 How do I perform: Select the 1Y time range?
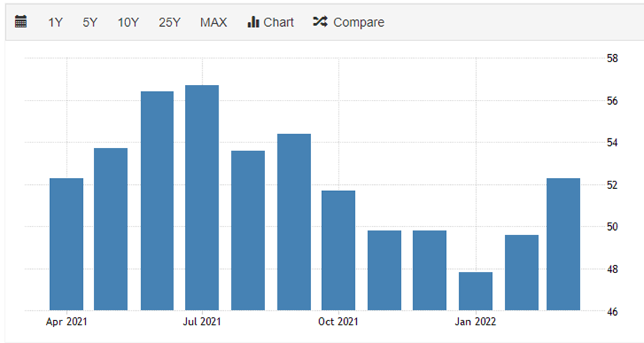pyautogui.click(x=55, y=22)
